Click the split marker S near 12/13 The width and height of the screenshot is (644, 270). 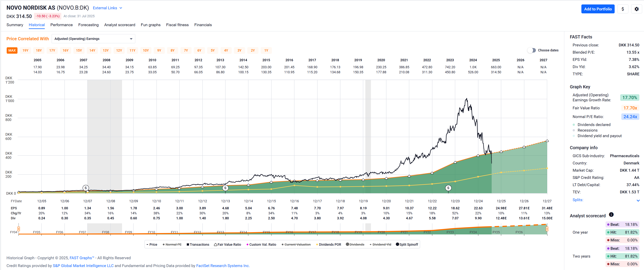[x=225, y=188]
